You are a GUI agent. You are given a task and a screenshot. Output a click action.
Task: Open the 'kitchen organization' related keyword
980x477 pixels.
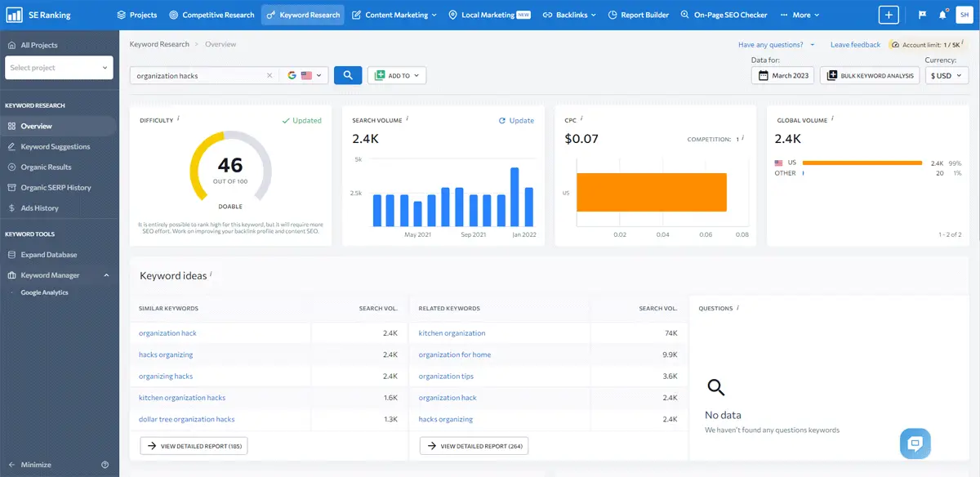452,333
